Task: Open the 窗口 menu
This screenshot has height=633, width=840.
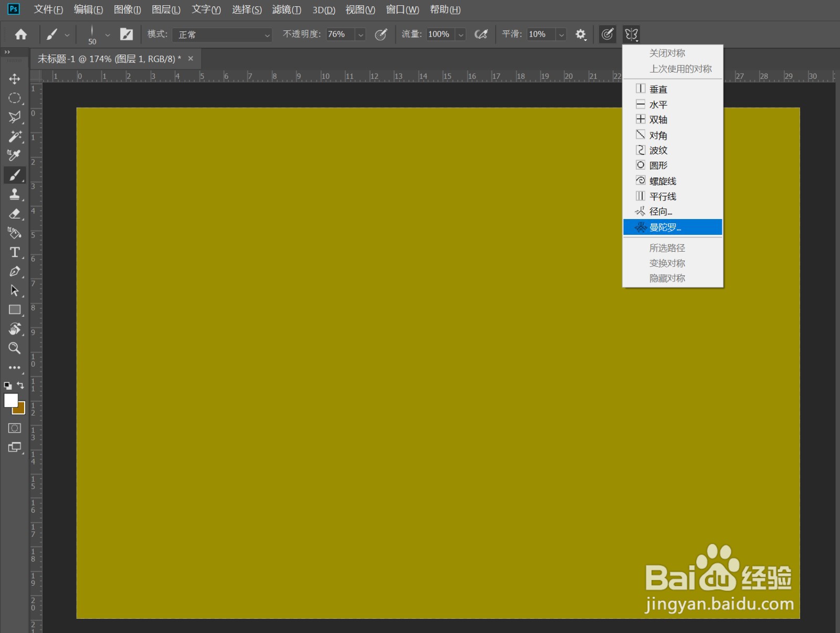Action: [403, 9]
